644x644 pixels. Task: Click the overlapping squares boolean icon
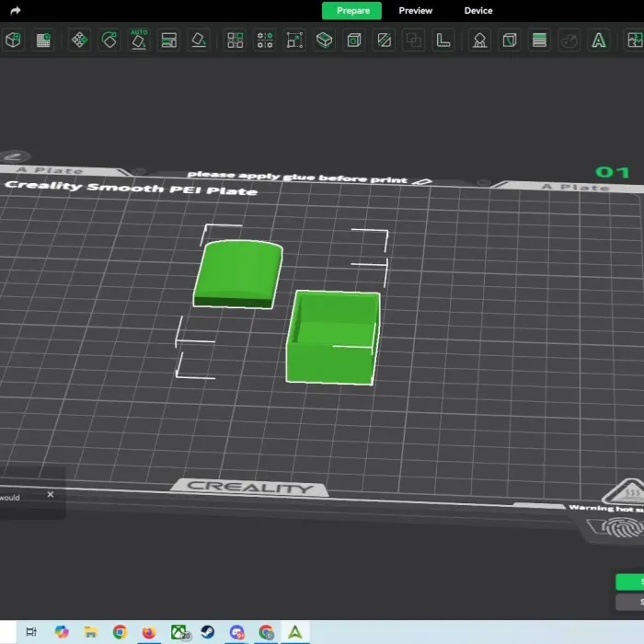(x=414, y=40)
